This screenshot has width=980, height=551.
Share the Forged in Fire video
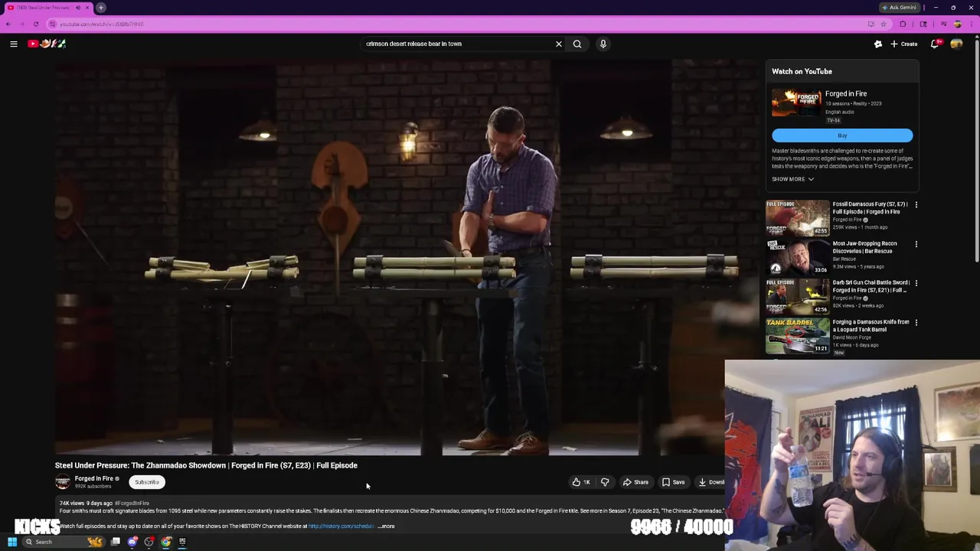point(635,482)
